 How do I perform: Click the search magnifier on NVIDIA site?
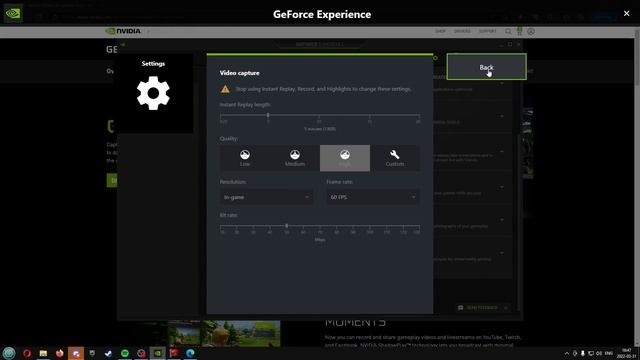point(508,31)
